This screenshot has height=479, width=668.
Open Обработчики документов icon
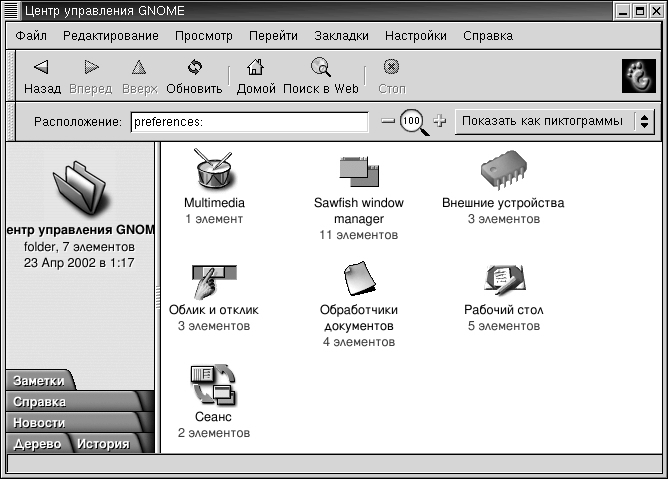click(358, 279)
